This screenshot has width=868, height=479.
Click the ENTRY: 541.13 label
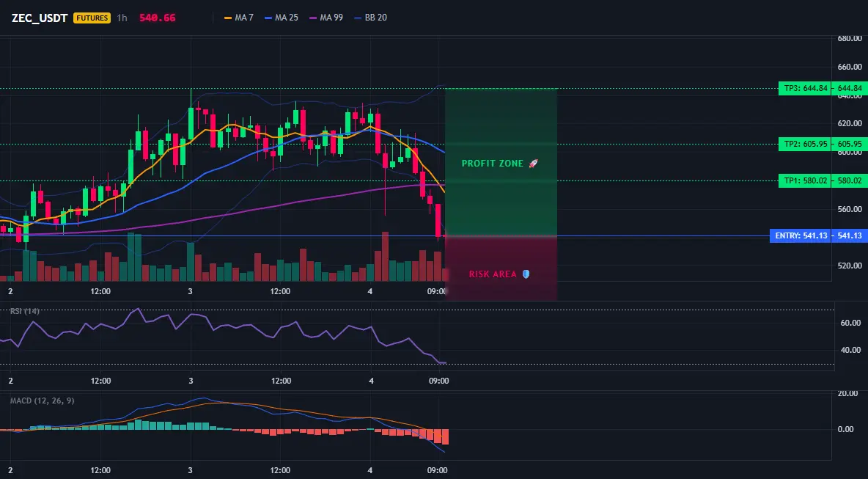801,236
